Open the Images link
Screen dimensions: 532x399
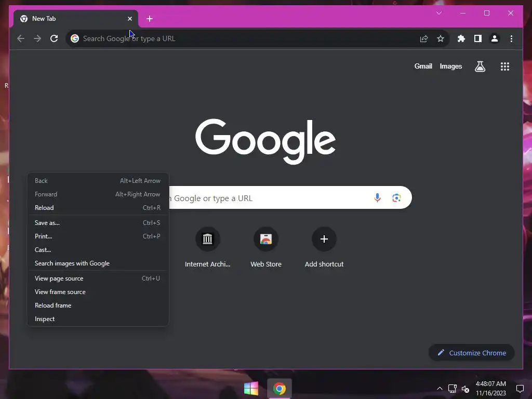point(450,66)
